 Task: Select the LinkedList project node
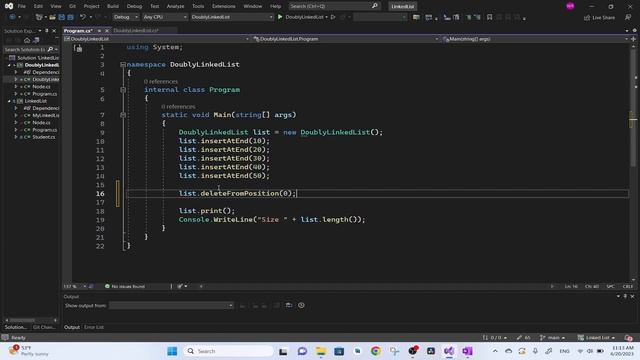point(36,101)
